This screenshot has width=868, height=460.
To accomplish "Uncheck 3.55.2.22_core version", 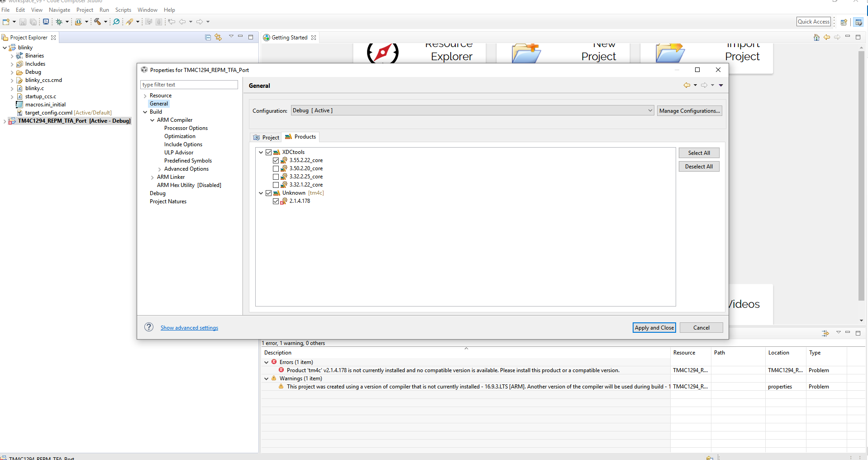I will coord(276,160).
